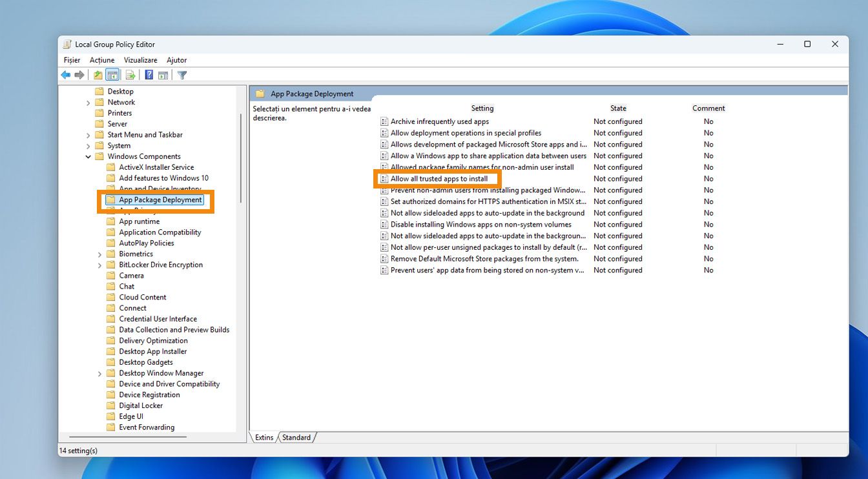
Task: Expand the System tree node
Action: click(x=88, y=146)
